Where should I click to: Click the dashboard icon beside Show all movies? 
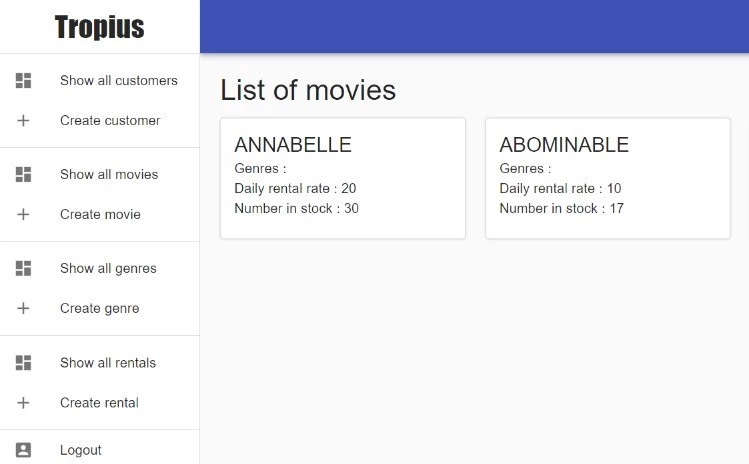(x=24, y=175)
